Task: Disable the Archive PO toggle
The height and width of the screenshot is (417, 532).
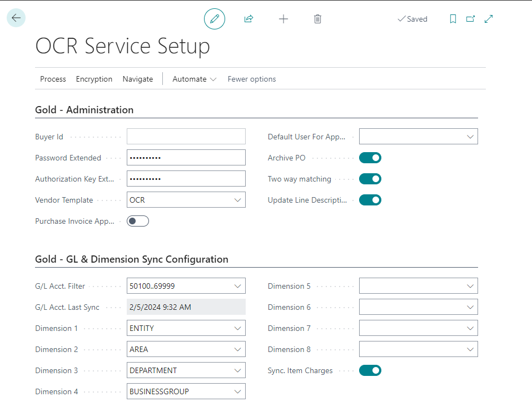Action: pos(370,158)
